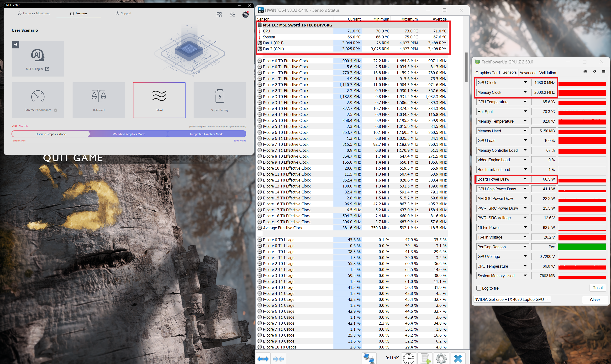The height and width of the screenshot is (364, 611).
Task: Click QUIT GAME in background game
Action: point(73,158)
